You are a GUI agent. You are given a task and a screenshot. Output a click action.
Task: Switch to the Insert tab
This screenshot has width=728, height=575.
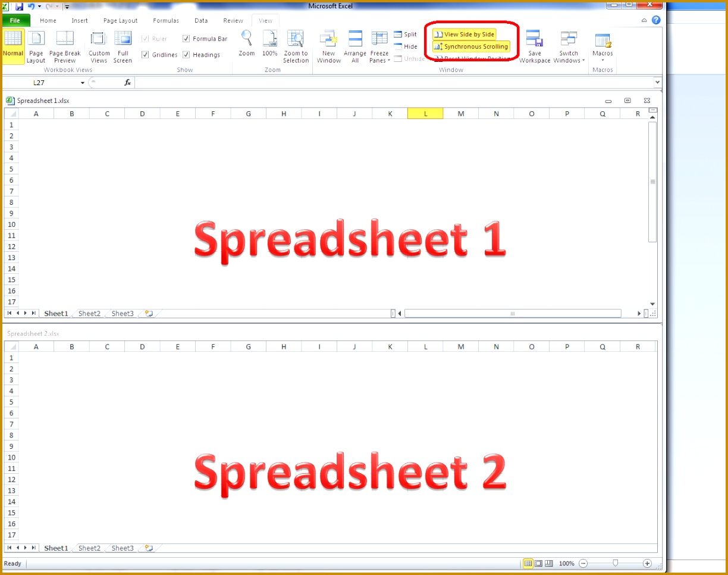[x=80, y=21]
